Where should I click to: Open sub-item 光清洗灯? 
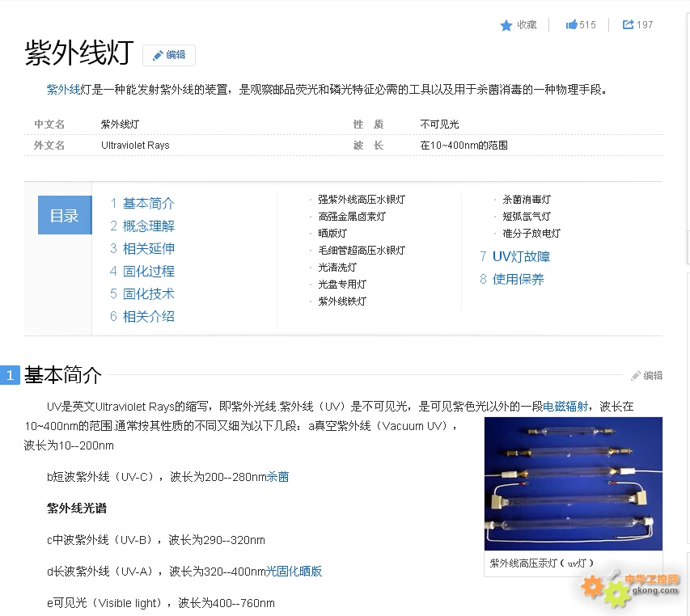(x=337, y=268)
